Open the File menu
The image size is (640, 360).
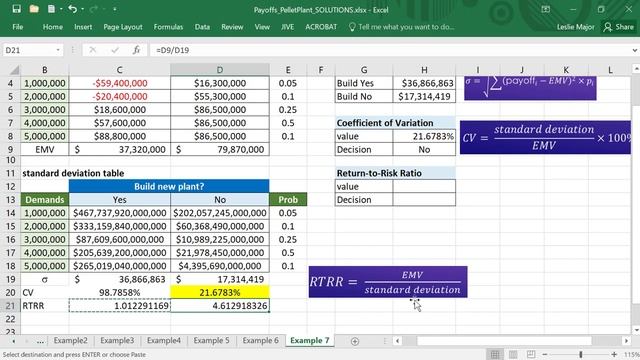click(x=18, y=27)
